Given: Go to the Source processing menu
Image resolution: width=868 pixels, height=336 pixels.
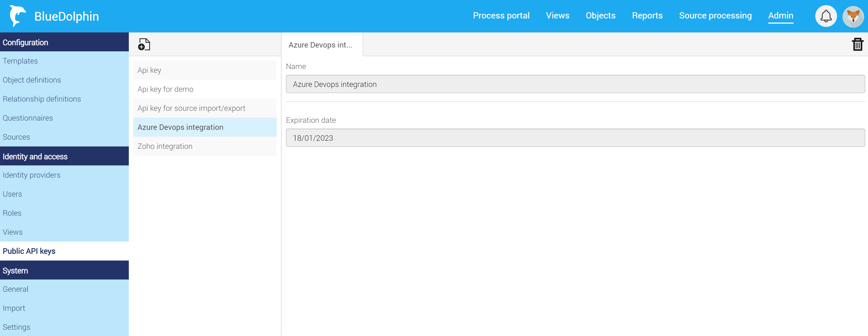Looking at the screenshot, I should [x=715, y=15].
